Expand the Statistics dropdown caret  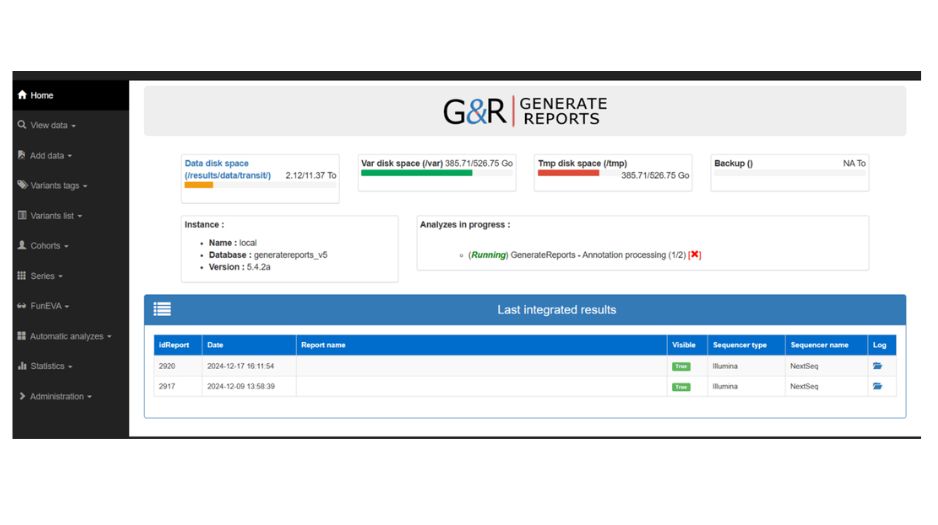coord(70,367)
